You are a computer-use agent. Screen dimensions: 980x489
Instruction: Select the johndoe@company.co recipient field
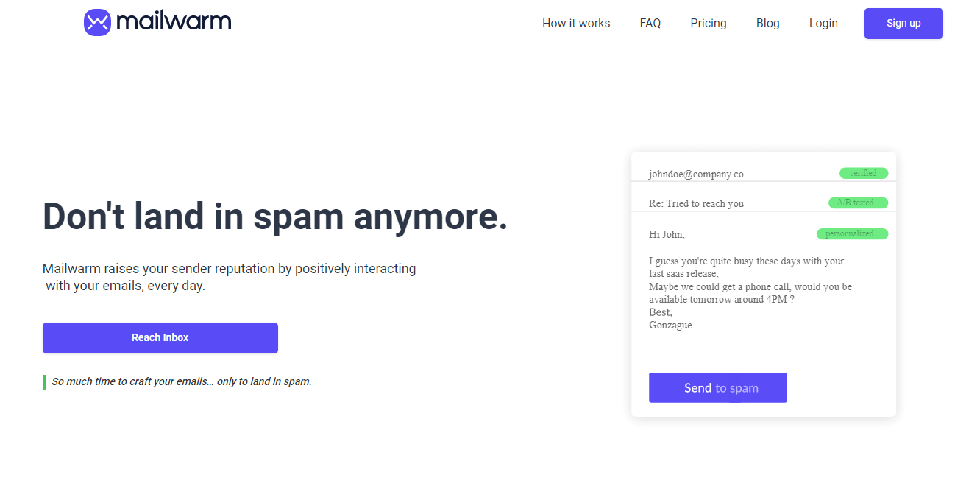pos(696,175)
